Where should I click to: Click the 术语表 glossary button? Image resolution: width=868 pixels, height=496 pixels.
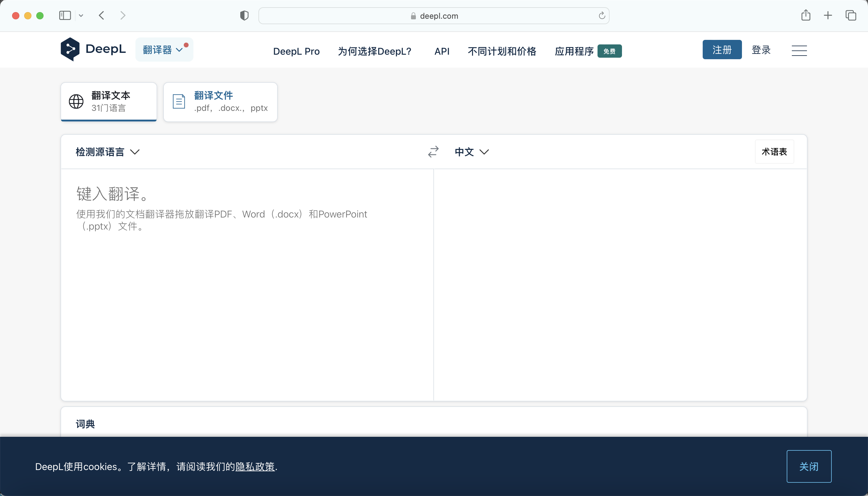tap(774, 152)
